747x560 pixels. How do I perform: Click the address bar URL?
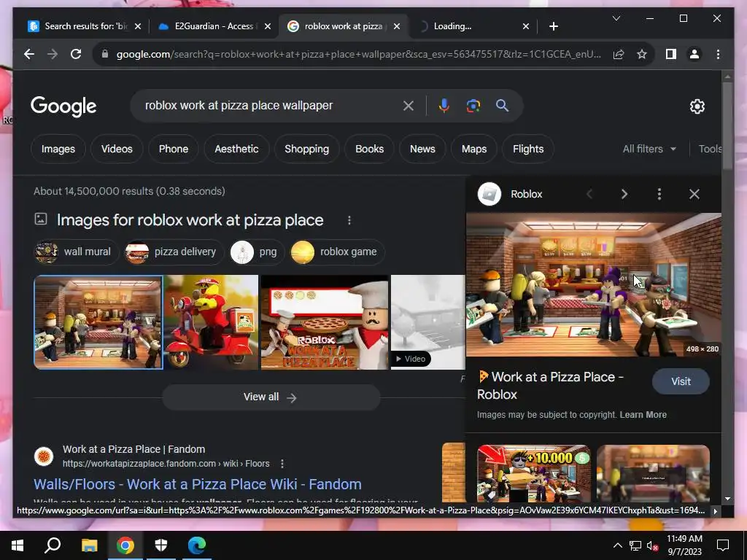tap(358, 54)
